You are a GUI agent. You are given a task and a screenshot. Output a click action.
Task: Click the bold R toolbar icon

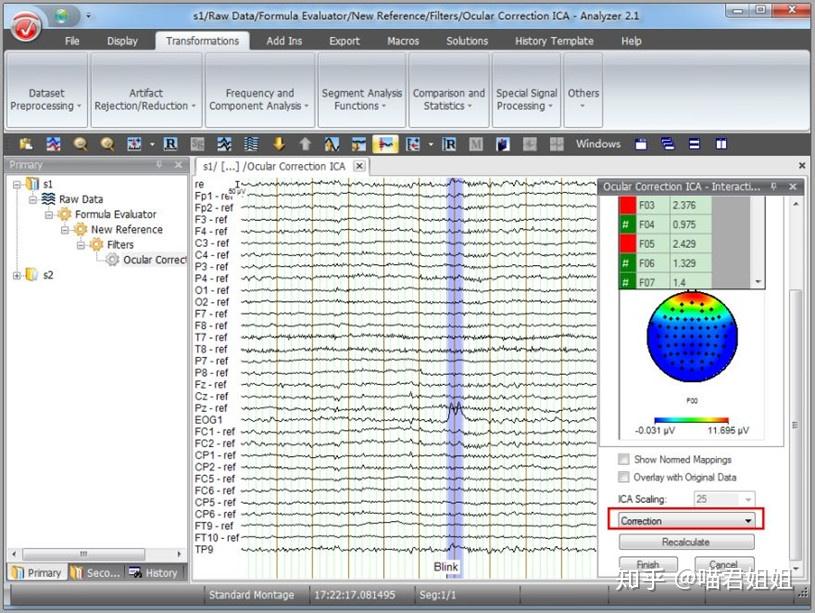170,144
